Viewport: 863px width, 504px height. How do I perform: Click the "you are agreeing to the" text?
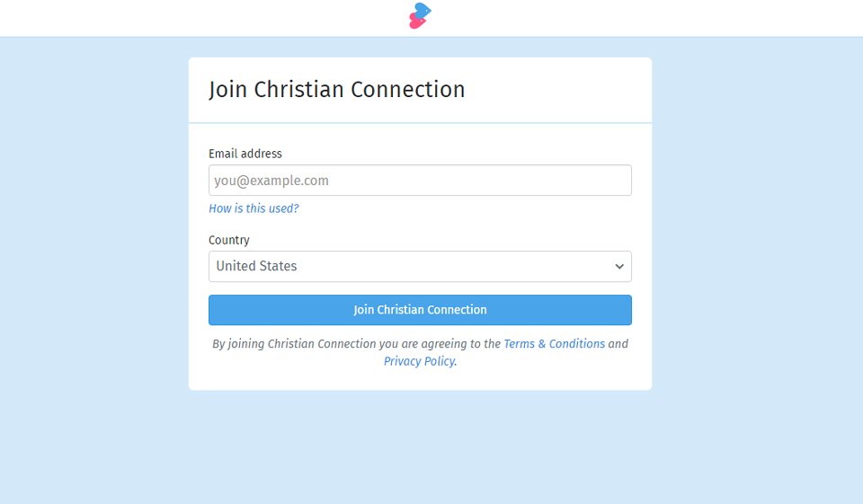(440, 344)
